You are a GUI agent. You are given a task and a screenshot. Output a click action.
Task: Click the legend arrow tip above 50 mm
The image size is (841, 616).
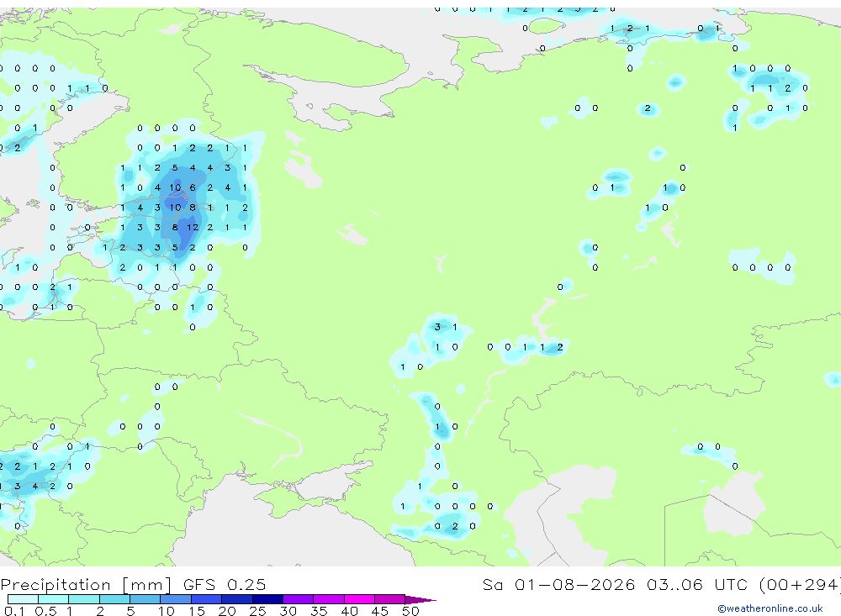pos(420,599)
